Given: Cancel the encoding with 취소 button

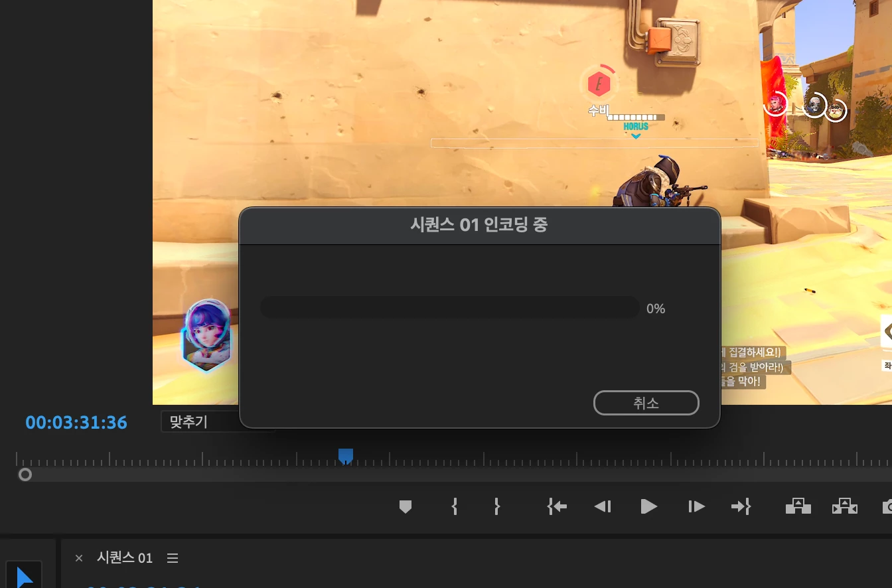Looking at the screenshot, I should [646, 403].
